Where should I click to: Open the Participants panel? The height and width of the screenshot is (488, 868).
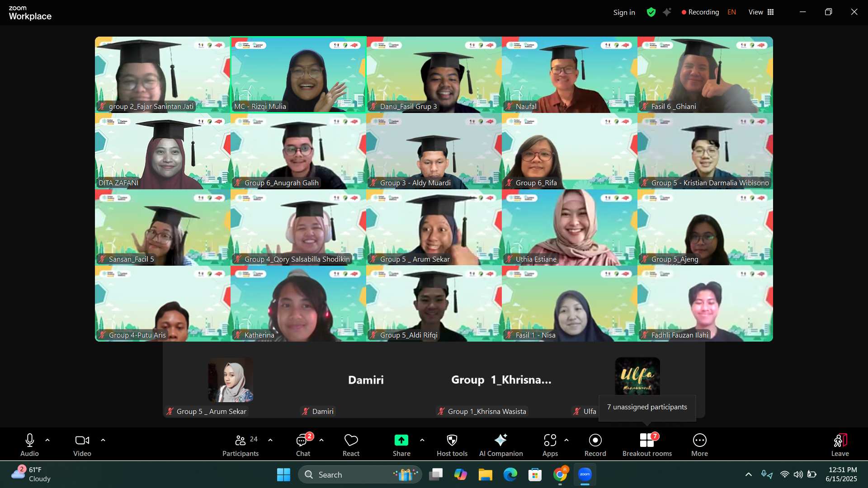click(x=240, y=445)
